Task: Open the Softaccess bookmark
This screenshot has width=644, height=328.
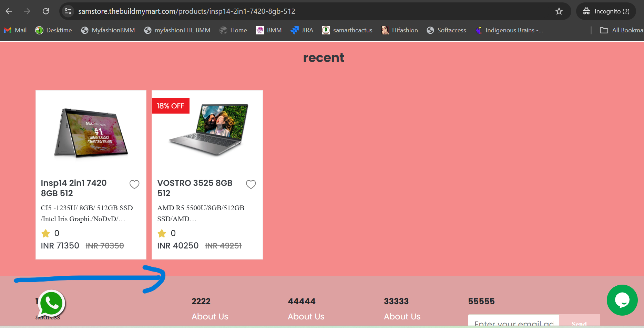Action: (447, 30)
